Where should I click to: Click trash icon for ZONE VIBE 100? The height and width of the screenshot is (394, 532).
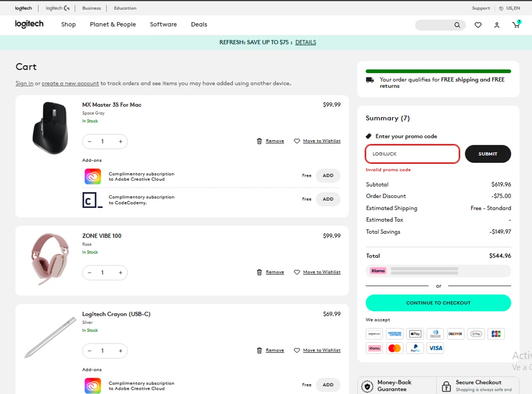coord(259,272)
